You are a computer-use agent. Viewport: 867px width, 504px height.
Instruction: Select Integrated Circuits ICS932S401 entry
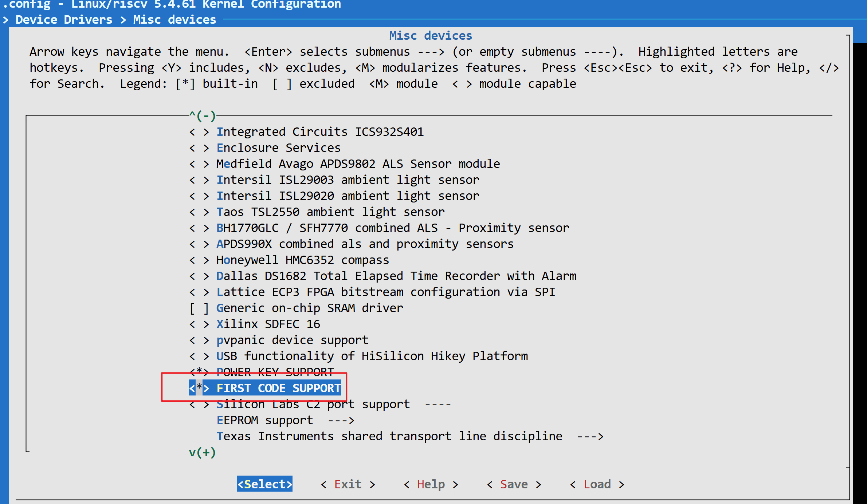click(x=320, y=132)
